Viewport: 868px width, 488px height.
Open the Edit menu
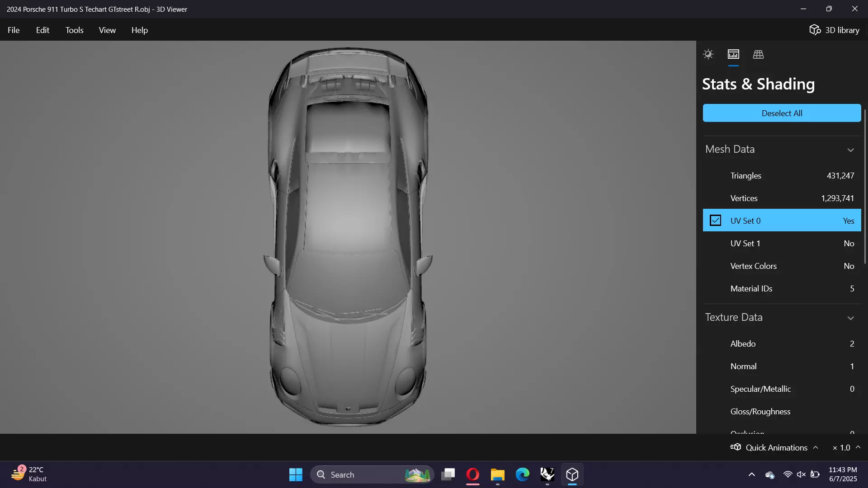(x=42, y=30)
